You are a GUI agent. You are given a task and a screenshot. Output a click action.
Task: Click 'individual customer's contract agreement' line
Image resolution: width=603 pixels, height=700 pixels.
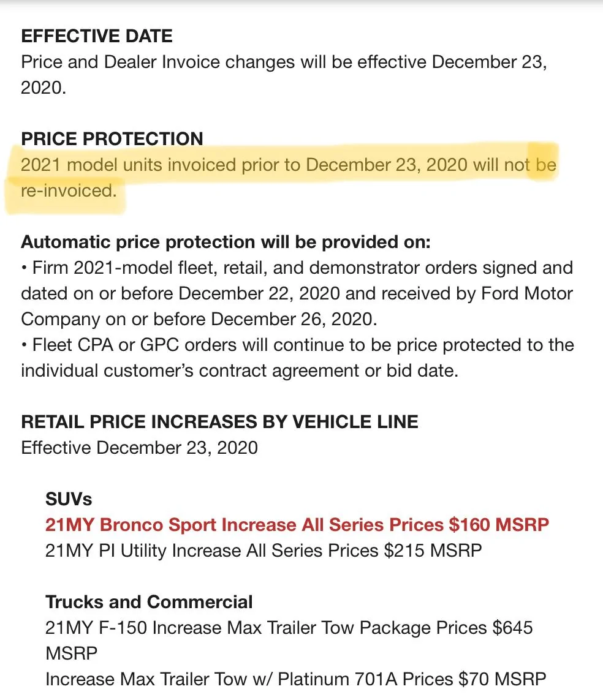click(x=240, y=371)
